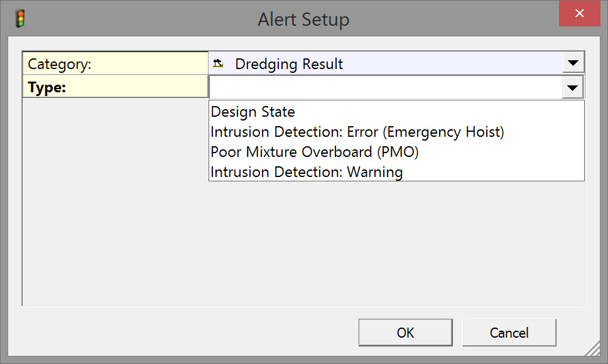Click the traffic light application icon
The height and width of the screenshot is (364, 608).
coord(21,19)
